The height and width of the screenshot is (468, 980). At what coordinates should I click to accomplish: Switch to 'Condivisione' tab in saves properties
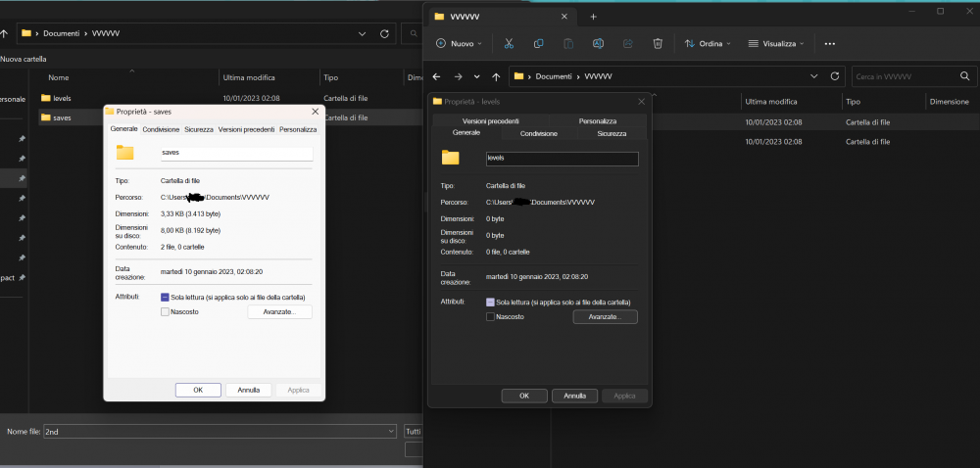161,129
